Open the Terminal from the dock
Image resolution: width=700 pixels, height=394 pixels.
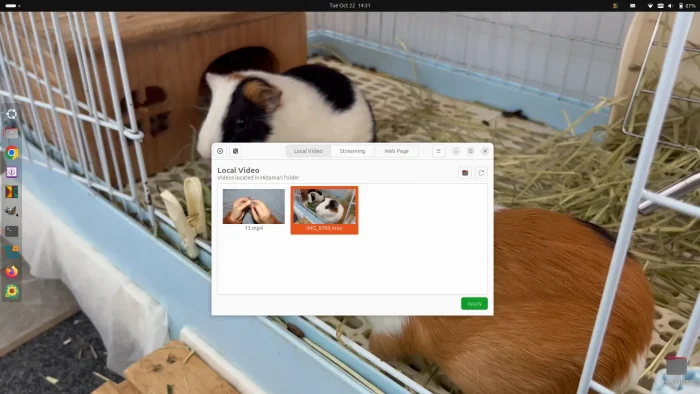pyautogui.click(x=12, y=231)
